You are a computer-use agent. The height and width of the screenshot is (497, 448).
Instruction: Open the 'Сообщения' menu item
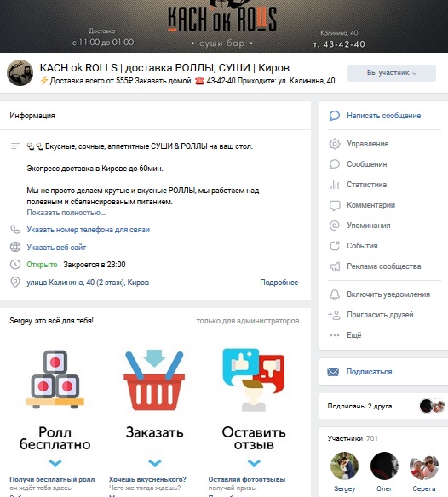[x=367, y=164]
